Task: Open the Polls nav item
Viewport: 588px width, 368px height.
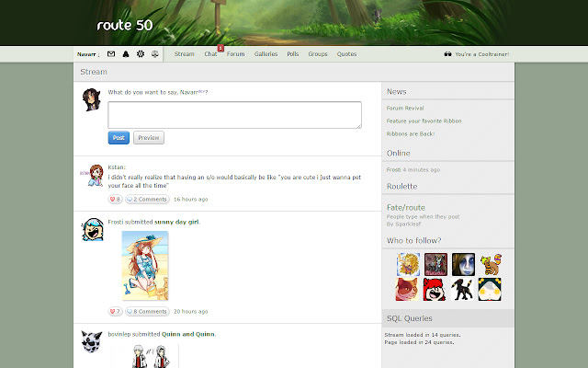Action: coord(293,54)
